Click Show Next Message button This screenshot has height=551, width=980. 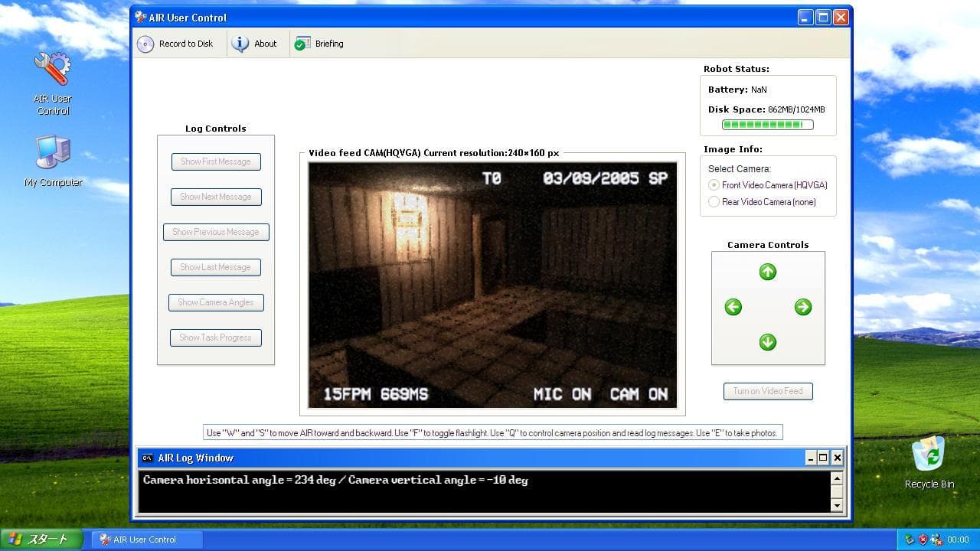(216, 197)
